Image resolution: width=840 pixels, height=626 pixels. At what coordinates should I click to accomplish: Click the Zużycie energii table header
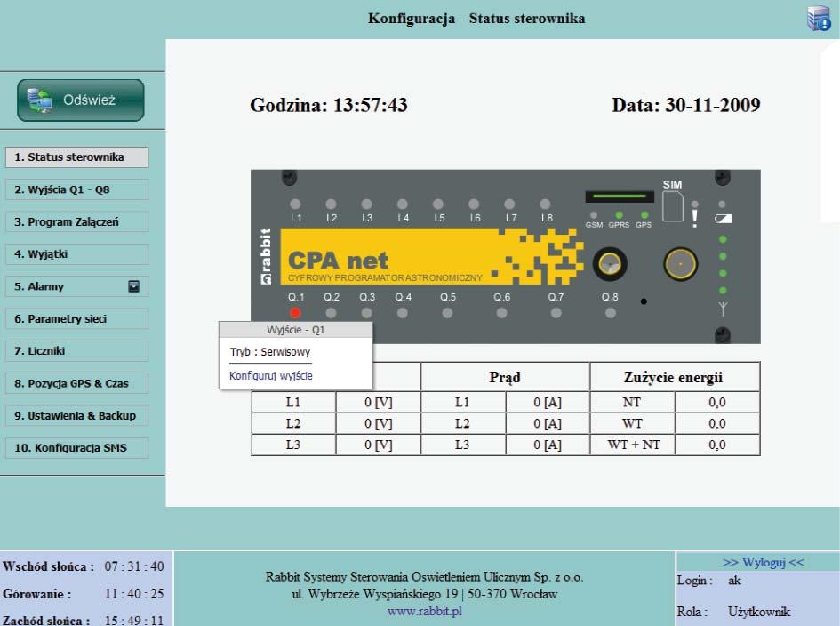pos(675,377)
